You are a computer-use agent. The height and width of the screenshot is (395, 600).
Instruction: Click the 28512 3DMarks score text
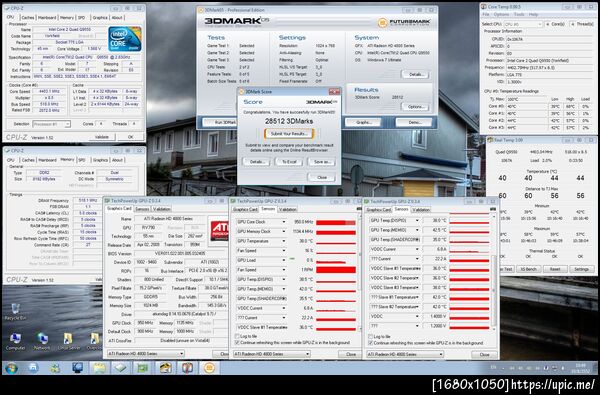click(289, 121)
